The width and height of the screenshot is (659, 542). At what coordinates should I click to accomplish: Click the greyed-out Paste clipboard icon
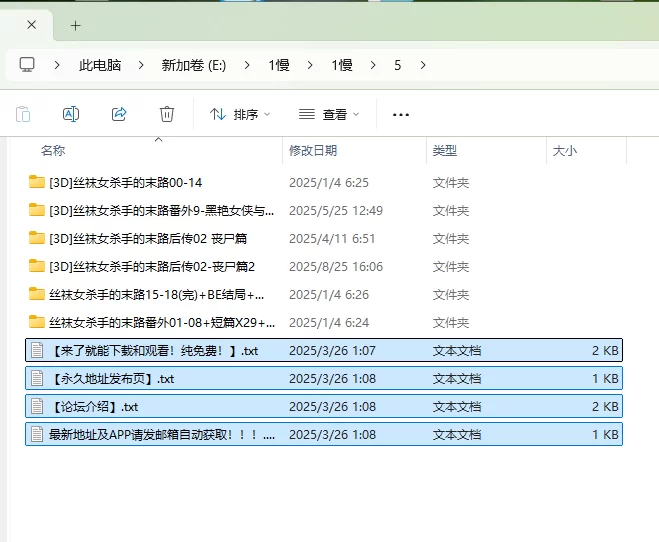(x=23, y=114)
